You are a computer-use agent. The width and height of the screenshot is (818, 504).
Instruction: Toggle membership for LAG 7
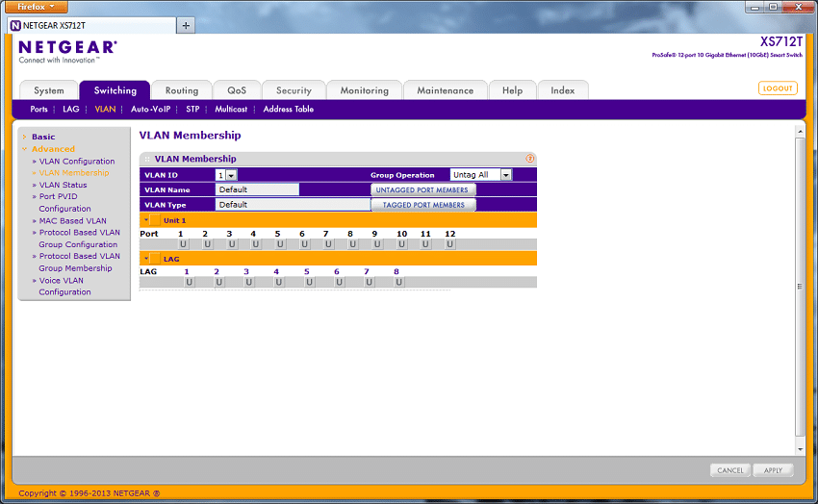pos(369,282)
